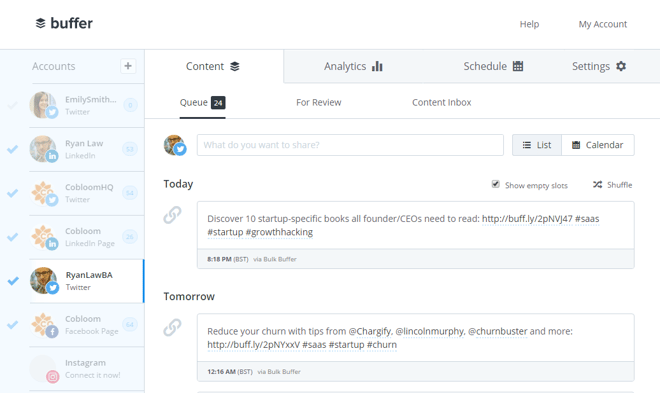The height and width of the screenshot is (393, 660).
Task: Click the '12:16 AM' post time
Action: tap(221, 372)
